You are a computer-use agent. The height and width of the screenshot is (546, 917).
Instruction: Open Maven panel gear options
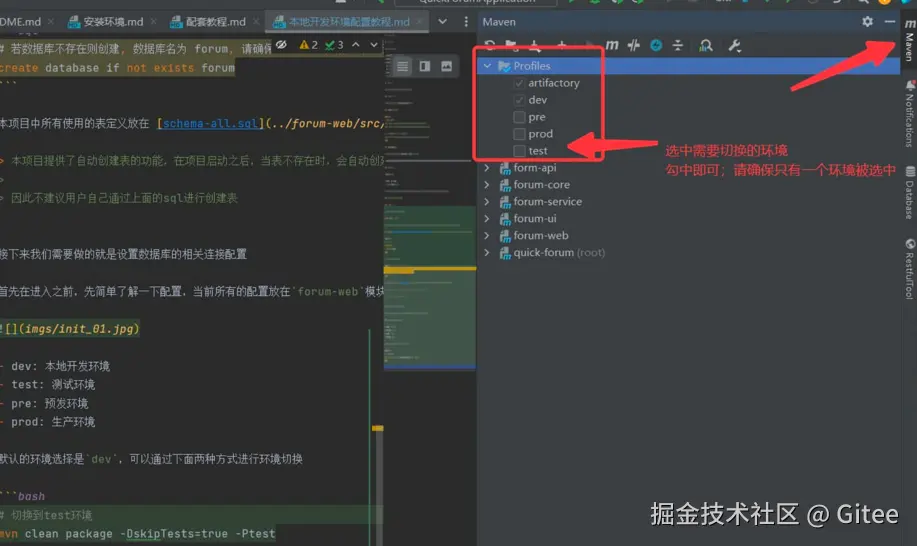(867, 22)
